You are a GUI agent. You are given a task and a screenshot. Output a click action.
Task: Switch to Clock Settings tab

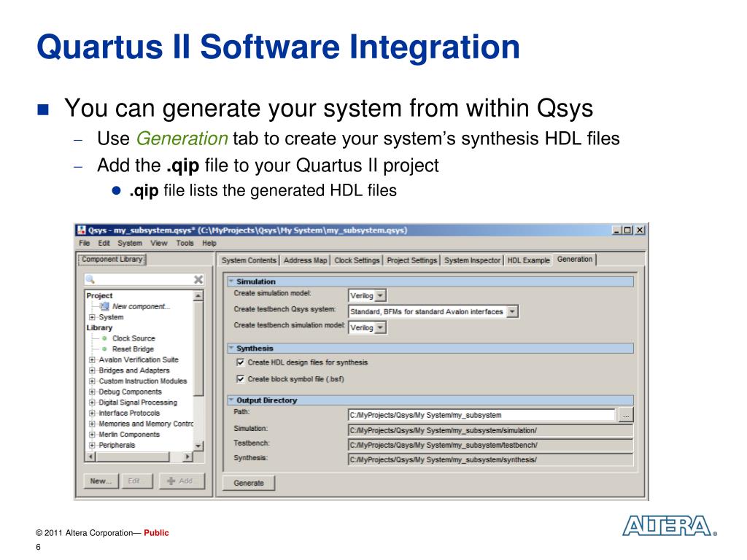tap(357, 260)
